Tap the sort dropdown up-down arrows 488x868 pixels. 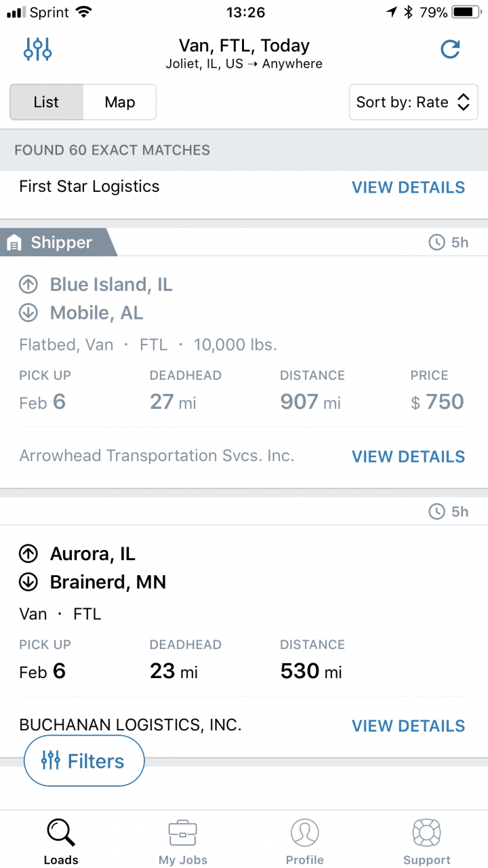point(464,102)
